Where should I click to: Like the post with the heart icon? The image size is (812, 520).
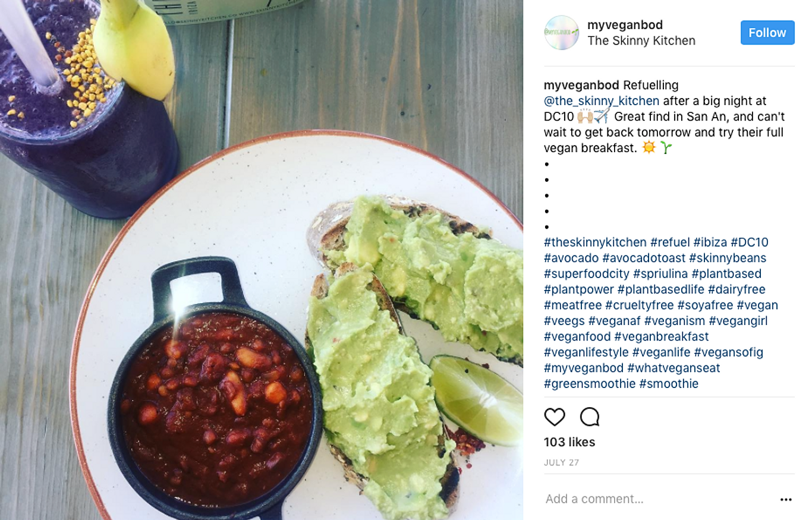click(554, 417)
